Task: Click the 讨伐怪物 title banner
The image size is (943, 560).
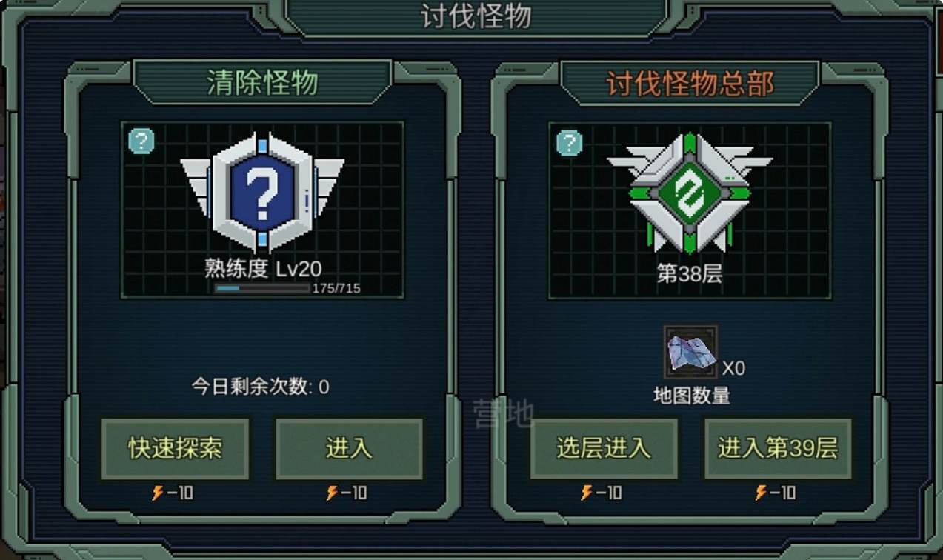Action: click(476, 16)
